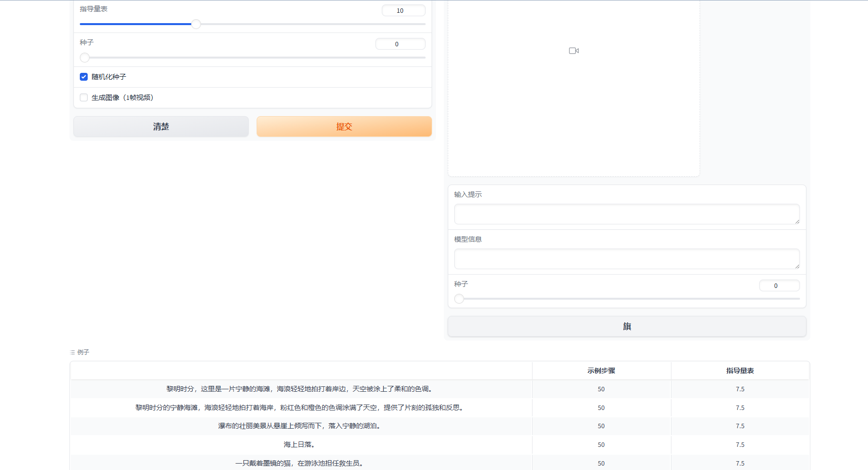Viewport: 868px width, 470px height.
Task: Click the 50 value in 海上日落 row
Action: pos(601,445)
